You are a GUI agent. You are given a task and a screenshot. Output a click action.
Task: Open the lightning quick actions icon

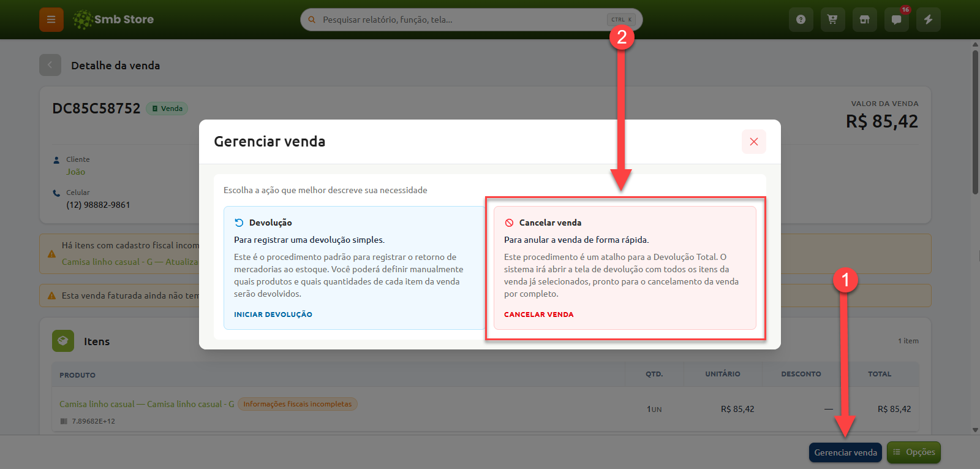[x=928, y=20]
